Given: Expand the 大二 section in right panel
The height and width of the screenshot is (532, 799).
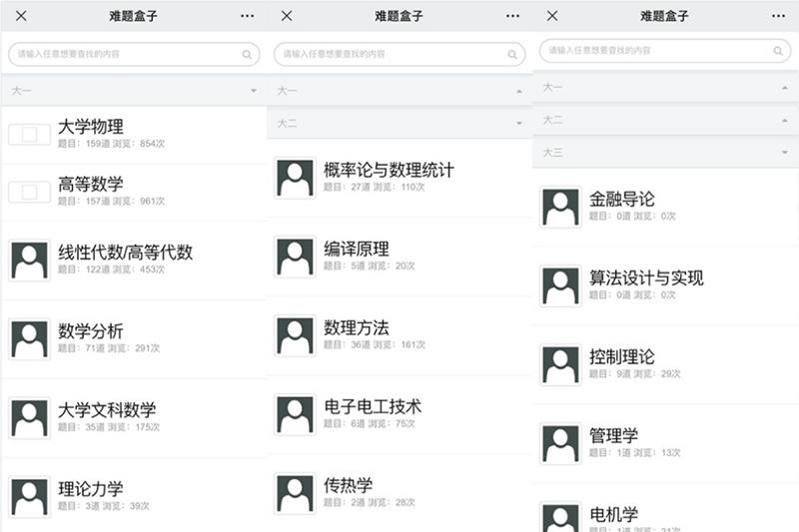Looking at the screenshot, I should (665, 120).
